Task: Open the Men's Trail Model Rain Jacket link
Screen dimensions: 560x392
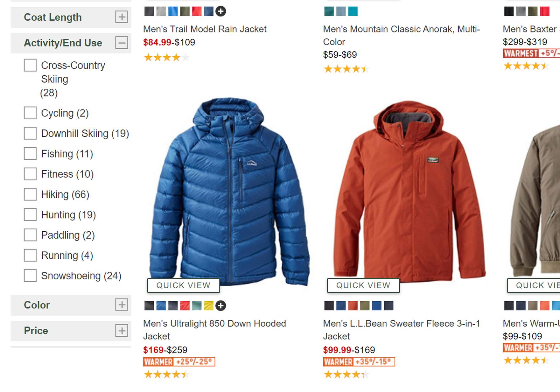Action: click(205, 29)
